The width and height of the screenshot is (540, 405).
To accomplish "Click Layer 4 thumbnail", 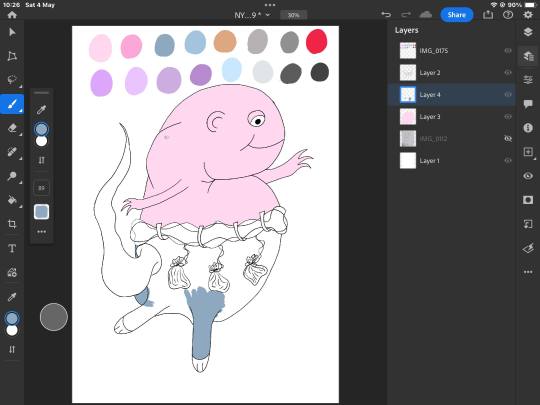I will tap(408, 95).
